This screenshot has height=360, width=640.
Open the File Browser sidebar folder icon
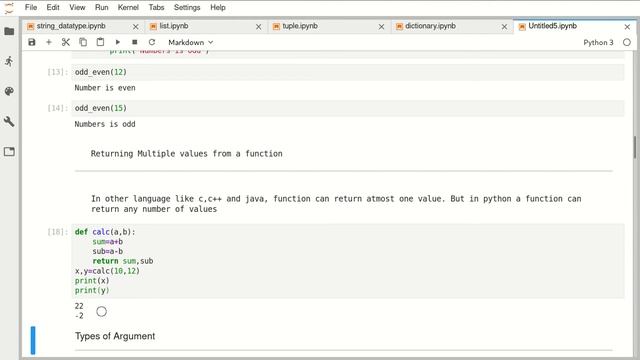(9, 31)
